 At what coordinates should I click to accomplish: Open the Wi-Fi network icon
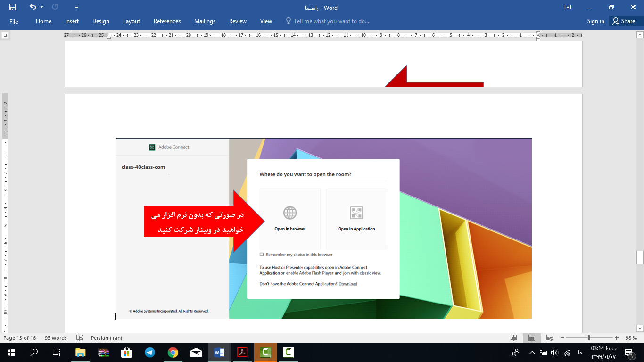coord(567,353)
